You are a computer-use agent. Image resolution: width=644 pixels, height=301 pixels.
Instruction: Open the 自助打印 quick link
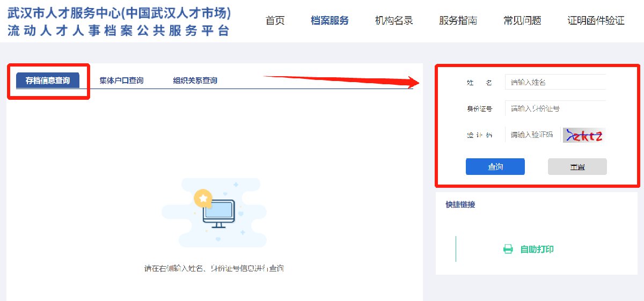pos(529,249)
